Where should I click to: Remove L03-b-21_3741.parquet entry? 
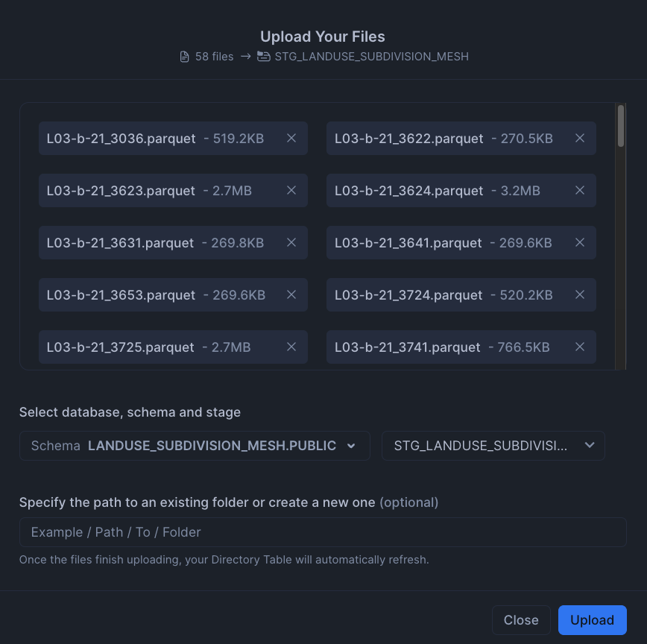(x=580, y=347)
